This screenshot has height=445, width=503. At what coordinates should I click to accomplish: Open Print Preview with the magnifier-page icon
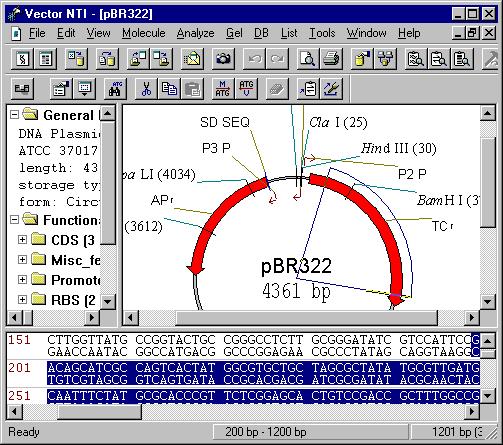pyautogui.click(x=307, y=59)
